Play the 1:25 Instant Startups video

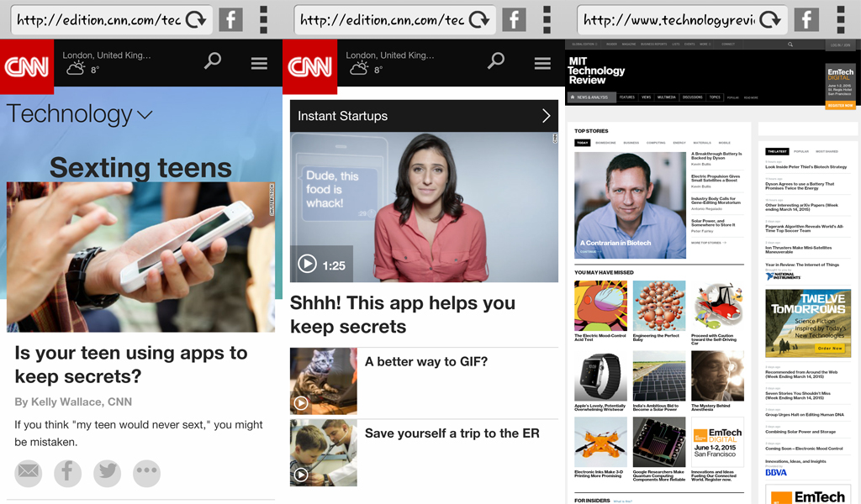pyautogui.click(x=308, y=265)
